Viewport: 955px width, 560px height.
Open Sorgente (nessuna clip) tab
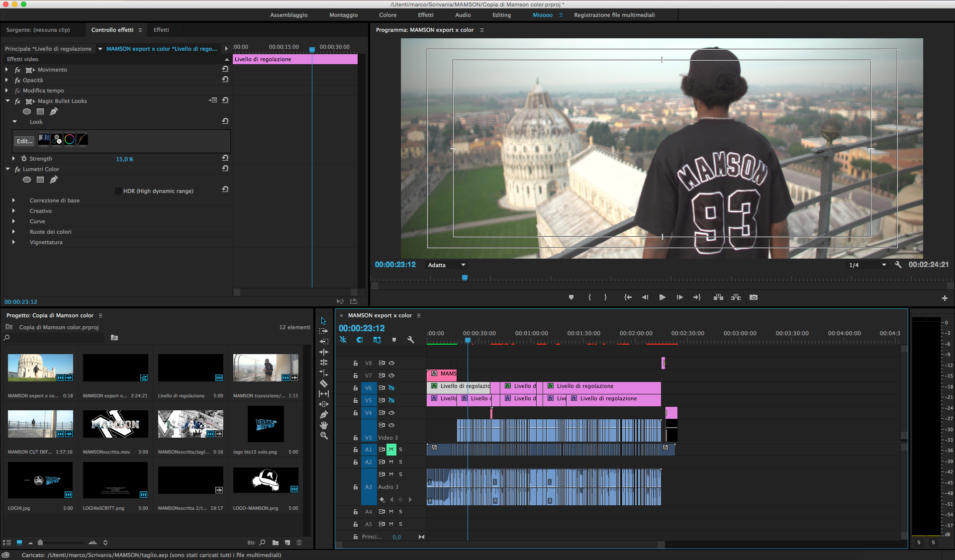coord(38,30)
